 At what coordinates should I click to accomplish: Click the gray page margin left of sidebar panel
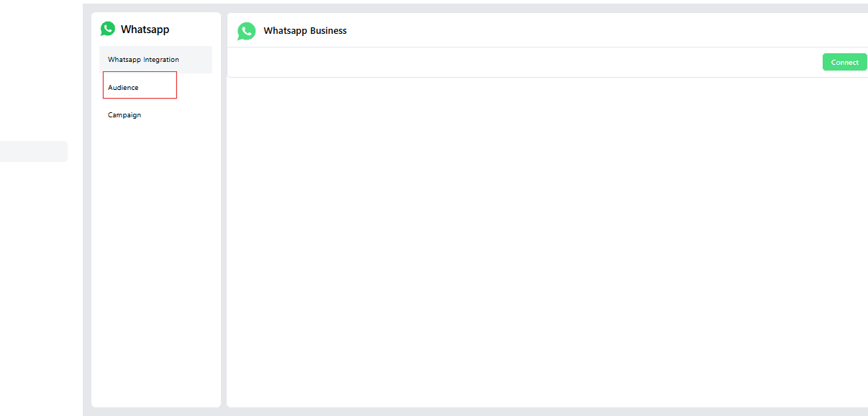[86, 216]
